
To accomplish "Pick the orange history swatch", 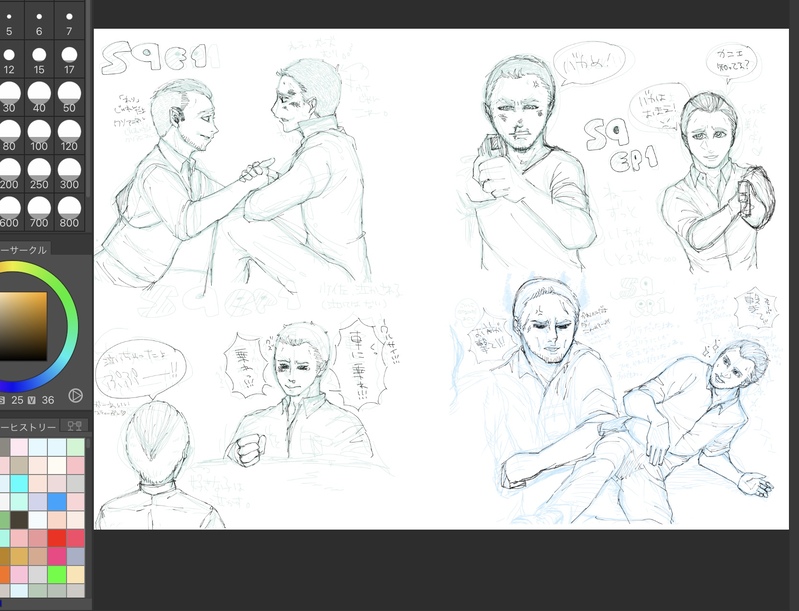I will [4, 574].
